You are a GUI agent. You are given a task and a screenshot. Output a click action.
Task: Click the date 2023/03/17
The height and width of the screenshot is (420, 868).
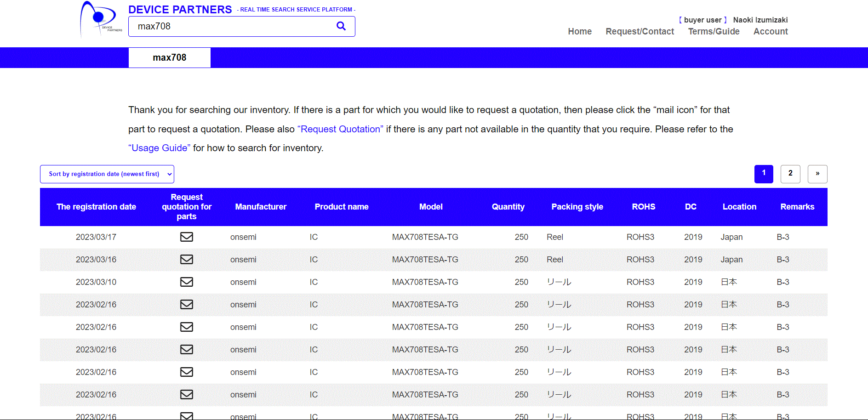(96, 237)
